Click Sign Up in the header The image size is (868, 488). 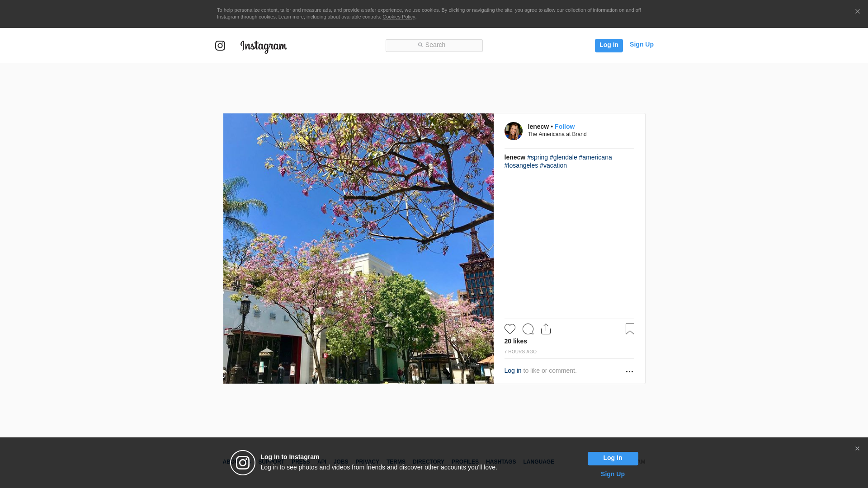click(x=641, y=44)
